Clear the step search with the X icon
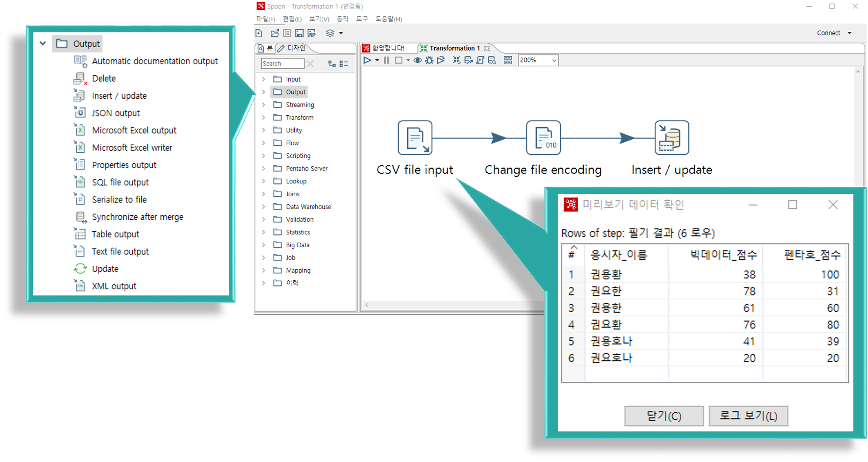This screenshot has width=868, height=462. 310,64
